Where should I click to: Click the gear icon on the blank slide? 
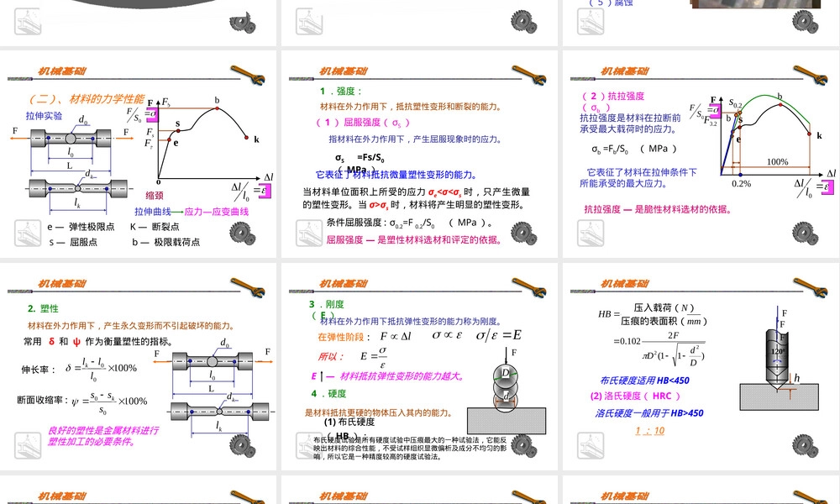pos(524,22)
